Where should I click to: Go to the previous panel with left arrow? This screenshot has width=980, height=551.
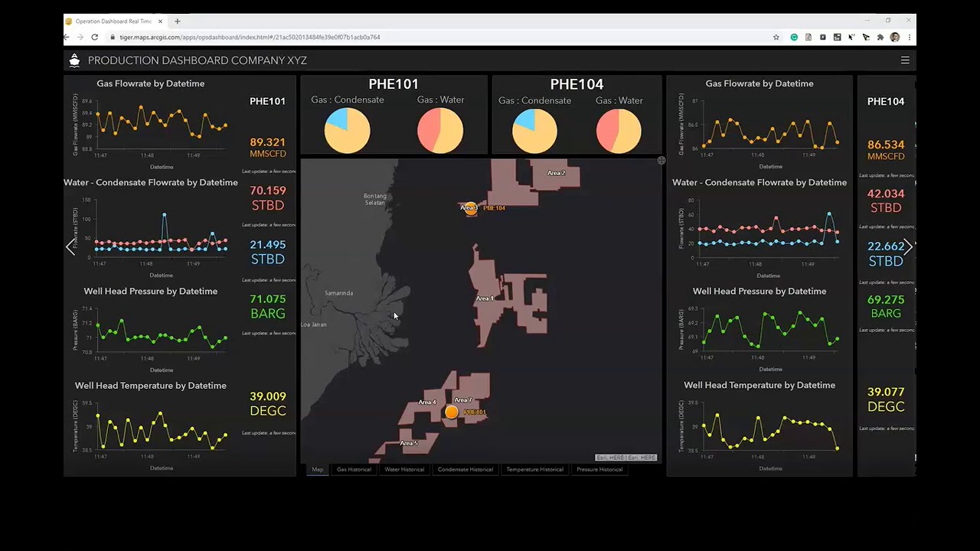click(x=70, y=246)
